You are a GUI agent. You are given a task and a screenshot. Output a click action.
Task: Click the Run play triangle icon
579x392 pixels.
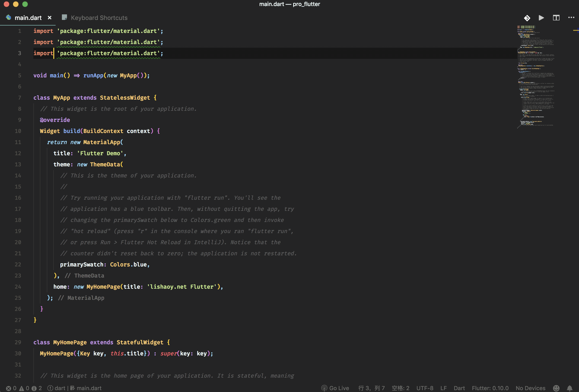[541, 18]
